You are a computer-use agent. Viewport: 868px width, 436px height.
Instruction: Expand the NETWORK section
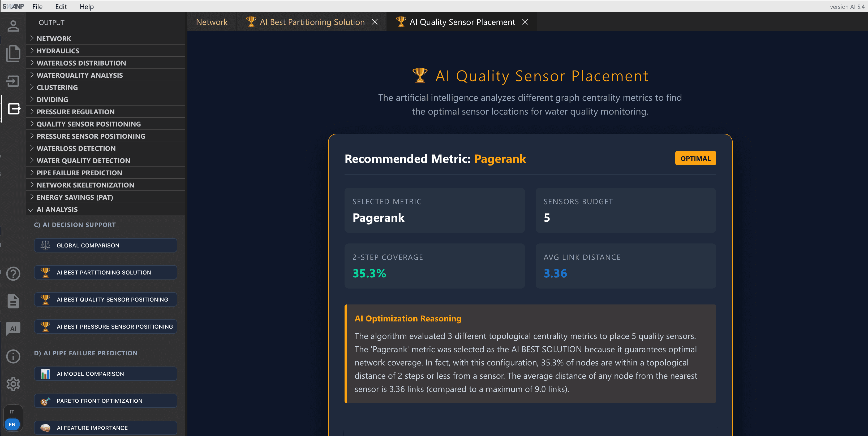click(105, 38)
